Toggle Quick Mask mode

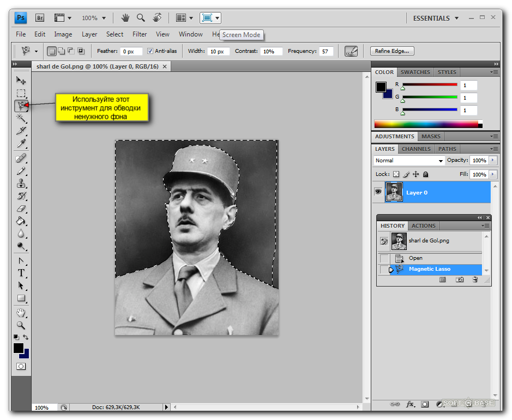(21, 367)
